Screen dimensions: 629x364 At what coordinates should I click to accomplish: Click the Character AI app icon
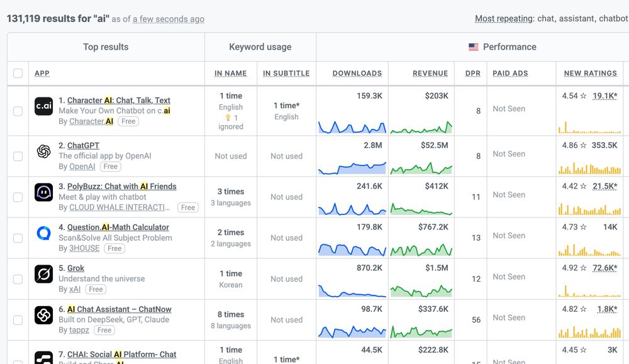(x=44, y=106)
